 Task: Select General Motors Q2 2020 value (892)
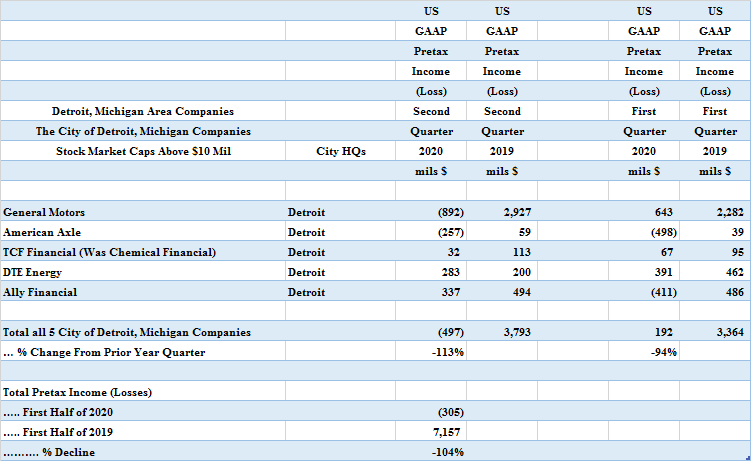pos(451,212)
